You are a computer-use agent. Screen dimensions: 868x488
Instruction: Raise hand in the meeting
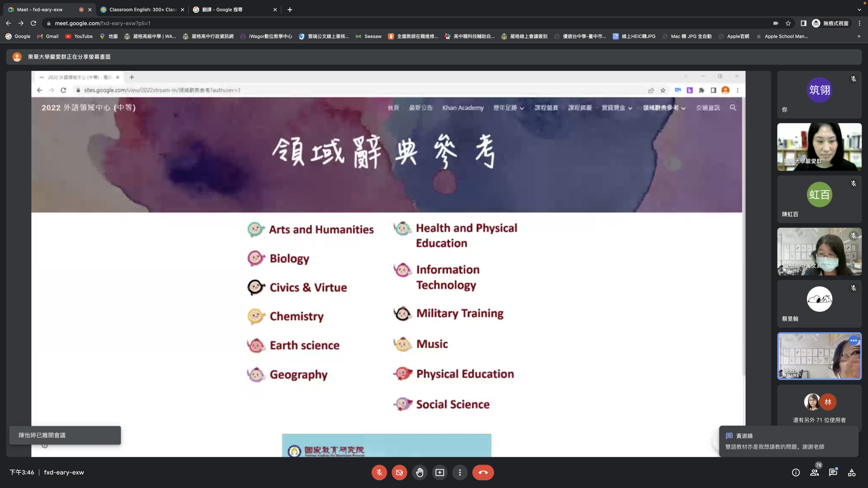pos(419,472)
